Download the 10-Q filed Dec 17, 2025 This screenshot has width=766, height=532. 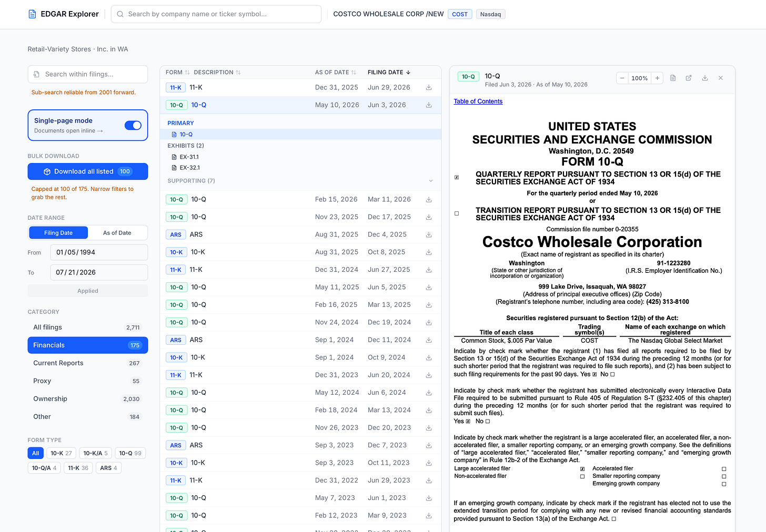(429, 217)
